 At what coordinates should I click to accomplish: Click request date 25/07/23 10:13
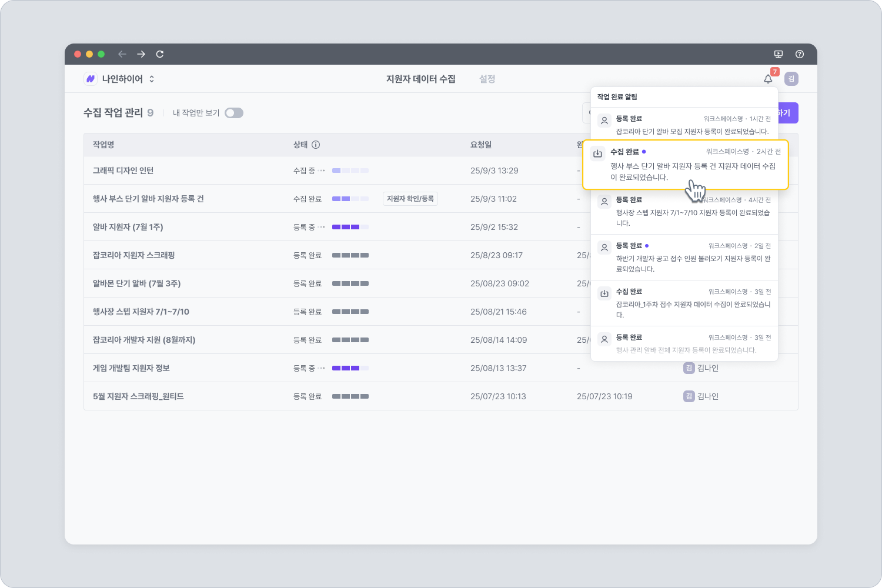point(499,396)
